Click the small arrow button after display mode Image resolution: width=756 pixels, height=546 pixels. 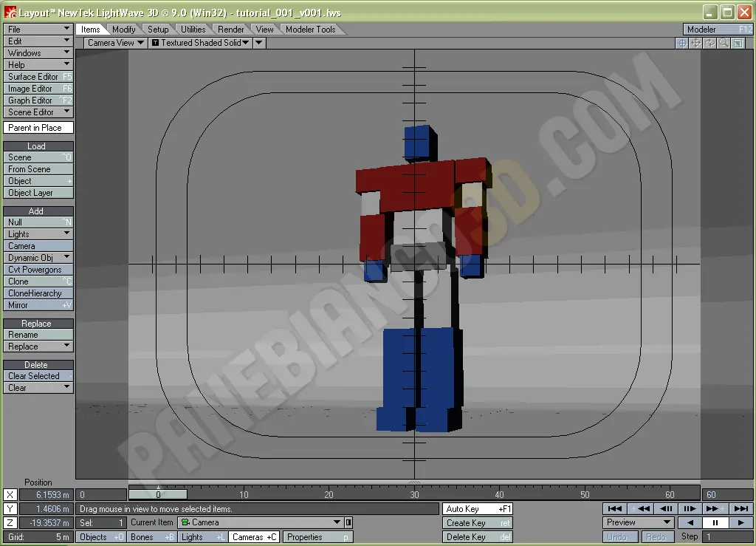pyautogui.click(x=259, y=43)
